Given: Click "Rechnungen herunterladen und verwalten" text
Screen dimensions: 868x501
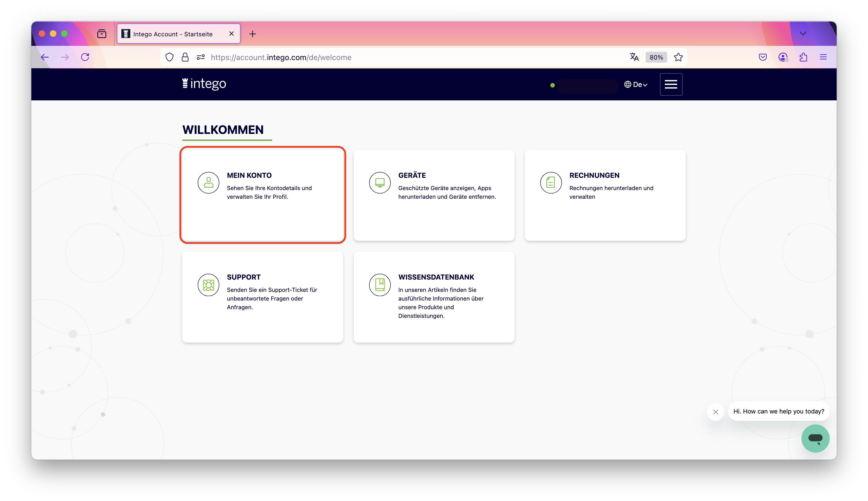Looking at the screenshot, I should click(611, 192).
